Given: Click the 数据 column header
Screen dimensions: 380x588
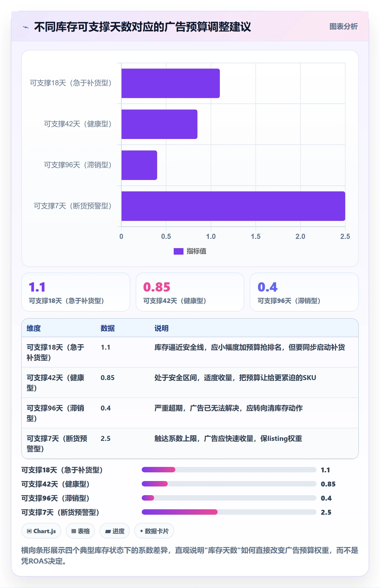Looking at the screenshot, I should tap(107, 328).
